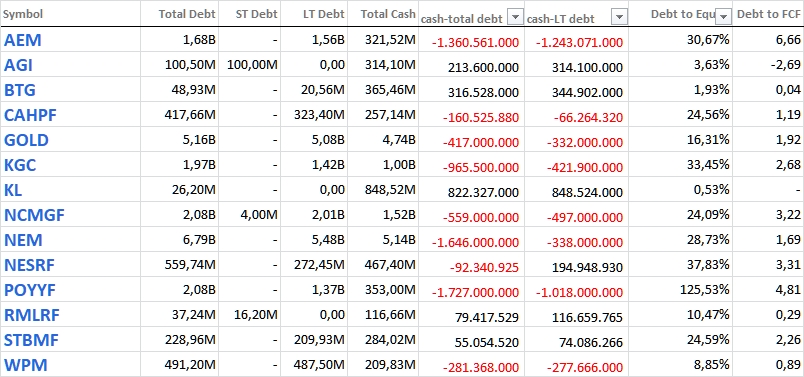Click POYYF debt to equity 125,53%
Screen dimensions: 804x377
coord(680,289)
